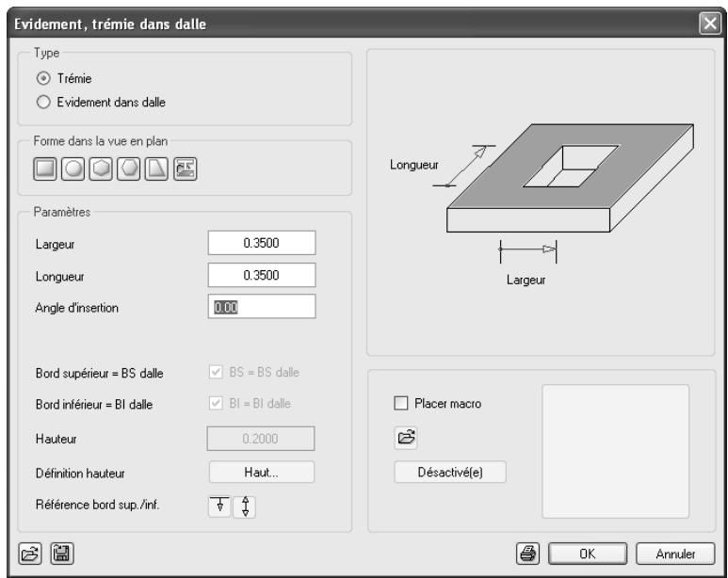728x578 pixels.
Task: Save settings with the floppy disk icon
Action: [x=62, y=554]
